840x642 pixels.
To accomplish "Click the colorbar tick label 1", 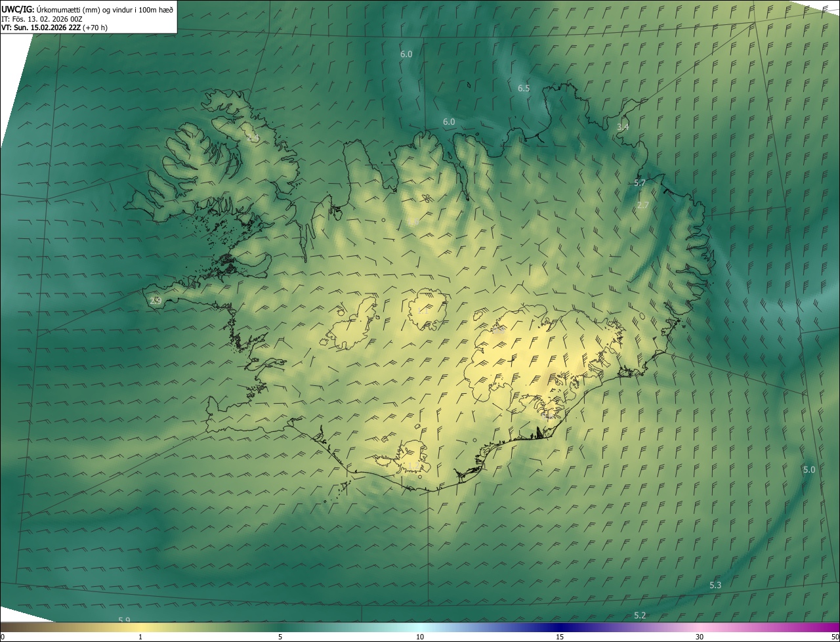I will click(140, 637).
